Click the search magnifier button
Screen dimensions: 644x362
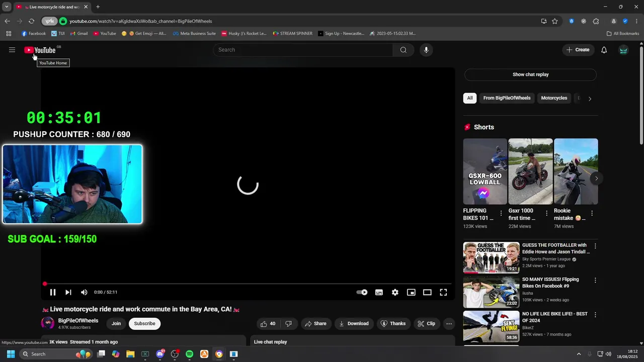point(404,50)
